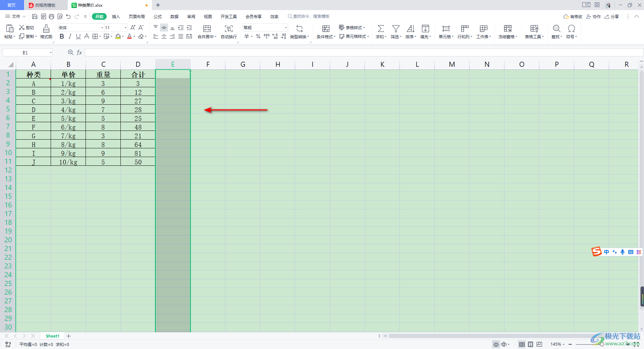Click the formula bar input field

[x=364, y=52]
